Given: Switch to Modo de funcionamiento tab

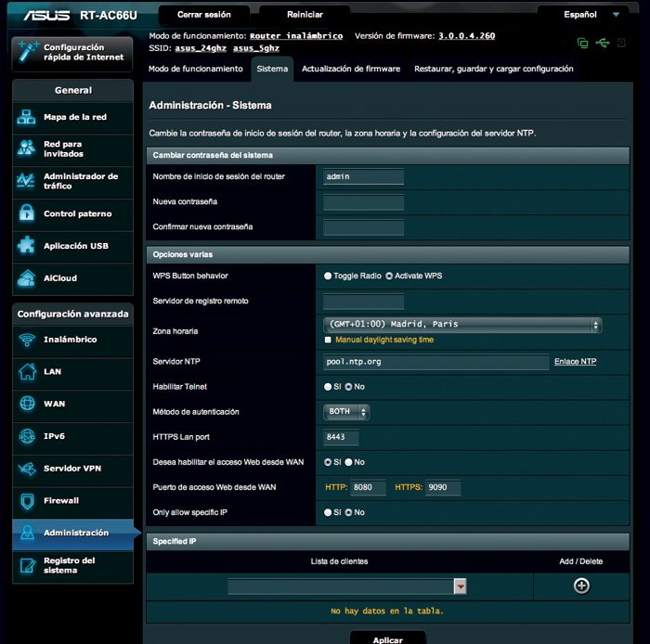Looking at the screenshot, I should coord(196,69).
